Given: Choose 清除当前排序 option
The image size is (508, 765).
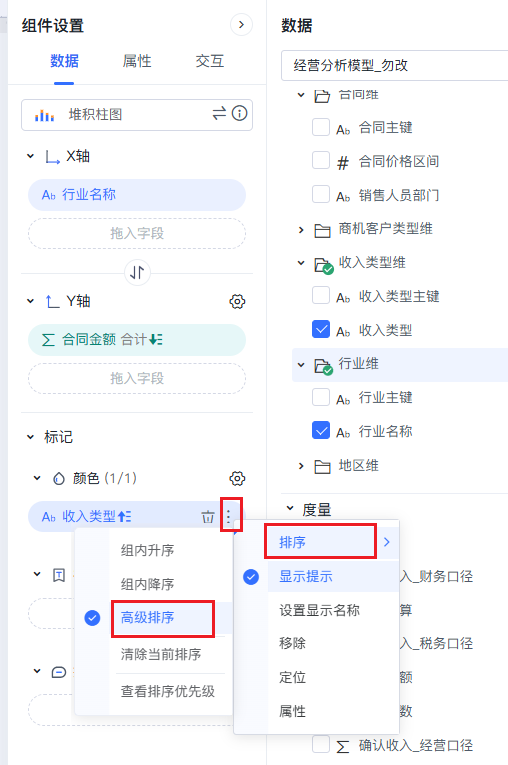Looking at the screenshot, I should 161,654.
